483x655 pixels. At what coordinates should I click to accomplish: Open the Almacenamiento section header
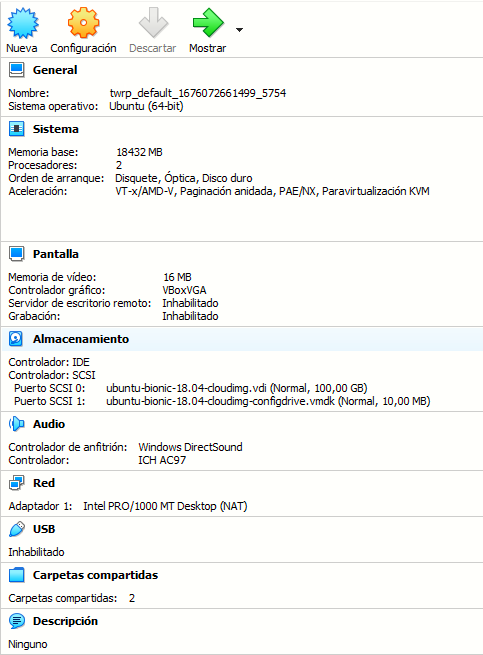(x=81, y=339)
